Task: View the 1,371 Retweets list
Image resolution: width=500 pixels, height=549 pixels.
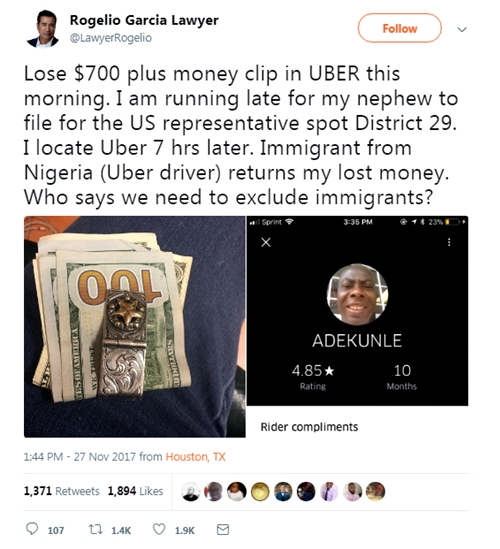Action: (x=62, y=491)
